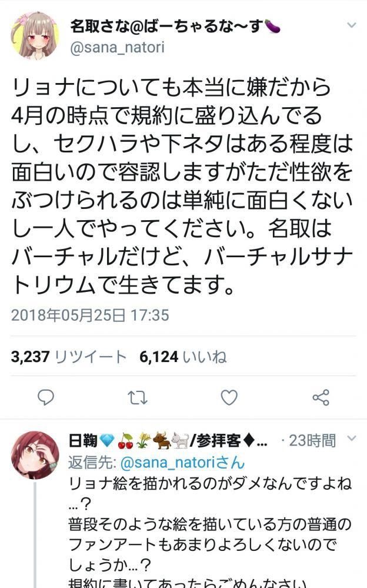Expand the main tweet options chevron

pyautogui.click(x=352, y=25)
